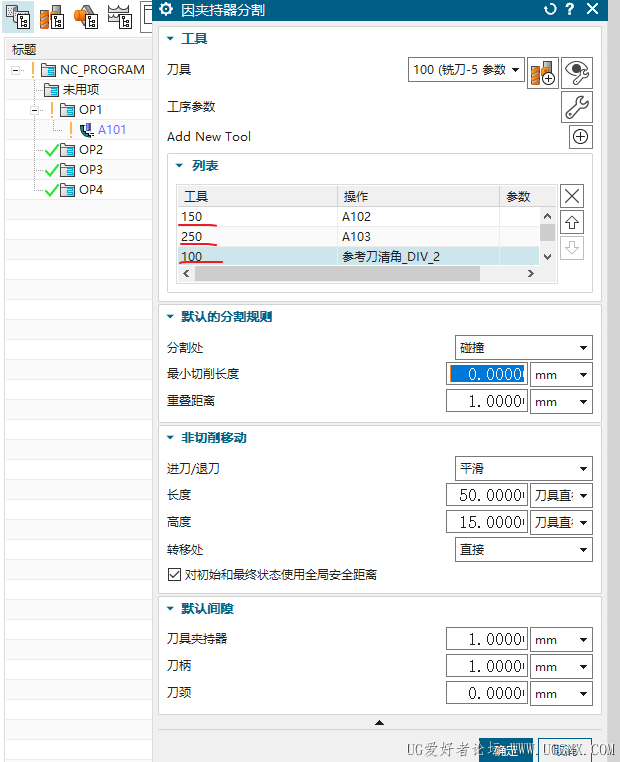Click 刀颈 clearance value field

click(487, 693)
